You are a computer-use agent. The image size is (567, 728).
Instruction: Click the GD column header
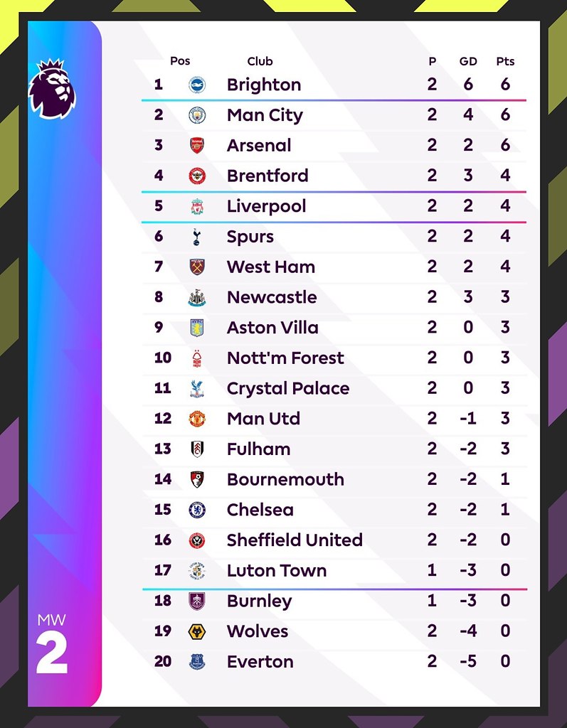tap(468, 61)
